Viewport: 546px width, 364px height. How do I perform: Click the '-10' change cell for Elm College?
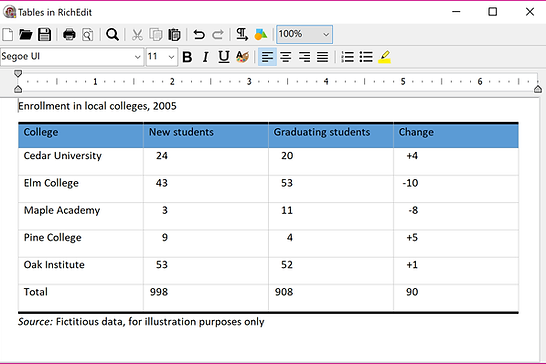pos(456,189)
